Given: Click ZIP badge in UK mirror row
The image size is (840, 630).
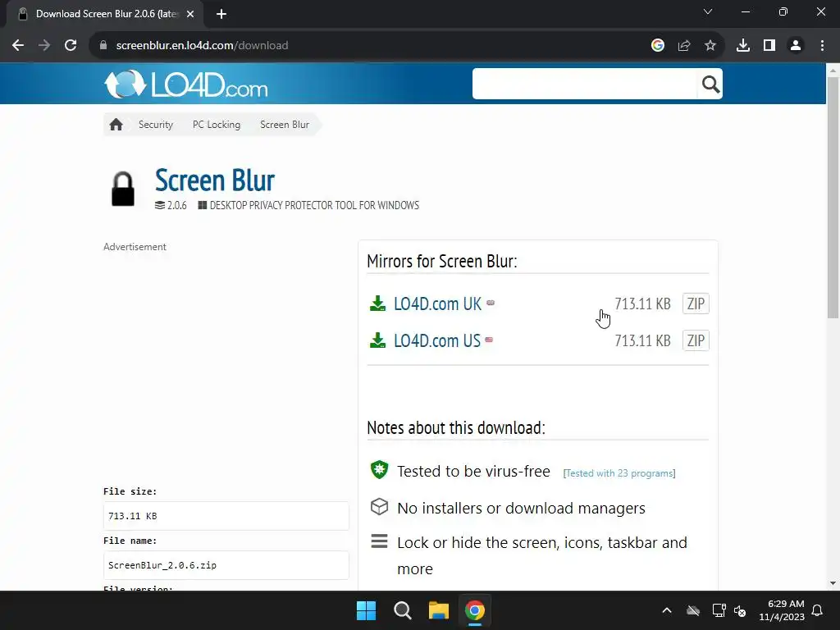Looking at the screenshot, I should coord(696,304).
